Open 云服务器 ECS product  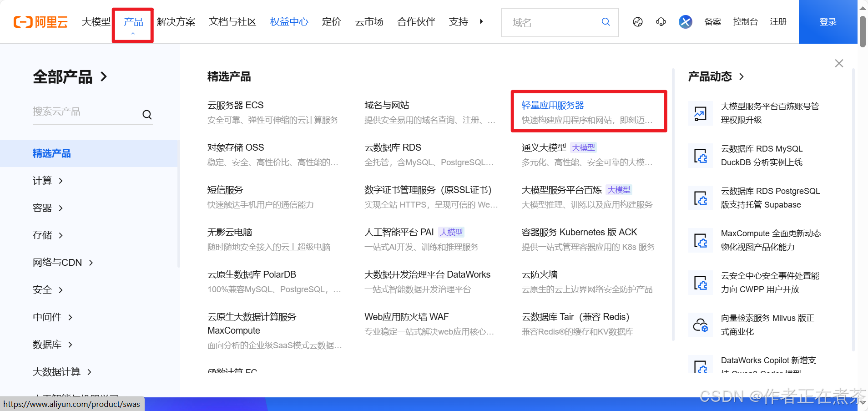point(236,105)
